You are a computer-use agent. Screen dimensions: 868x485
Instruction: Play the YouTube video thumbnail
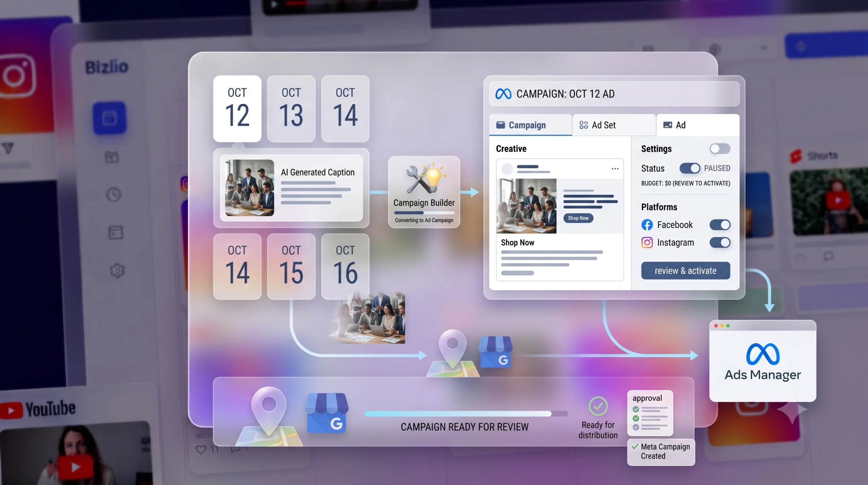[75, 467]
